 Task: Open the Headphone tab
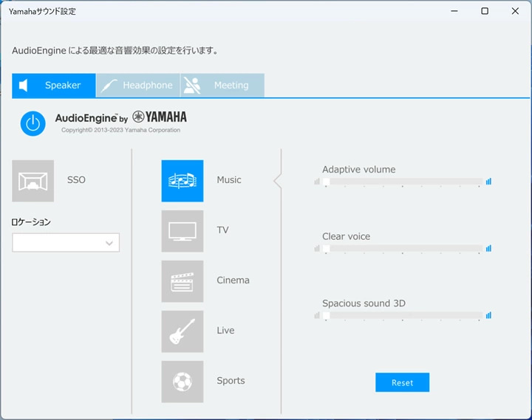click(x=138, y=86)
